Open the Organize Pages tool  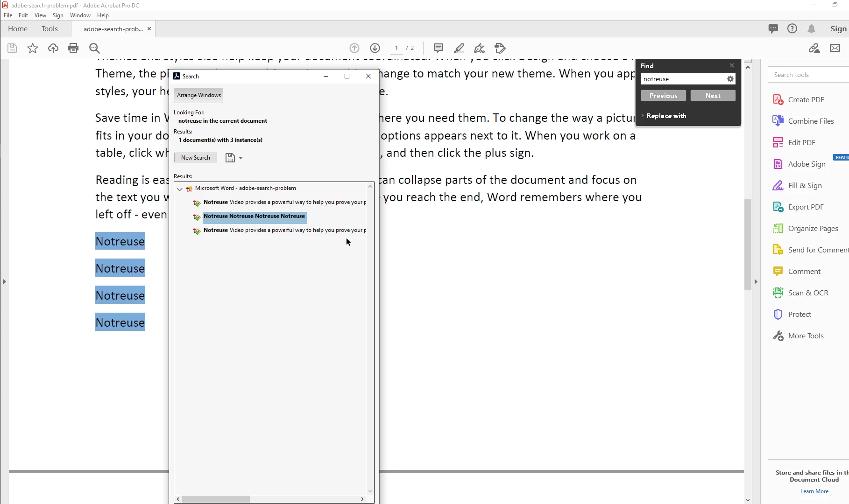806,229
